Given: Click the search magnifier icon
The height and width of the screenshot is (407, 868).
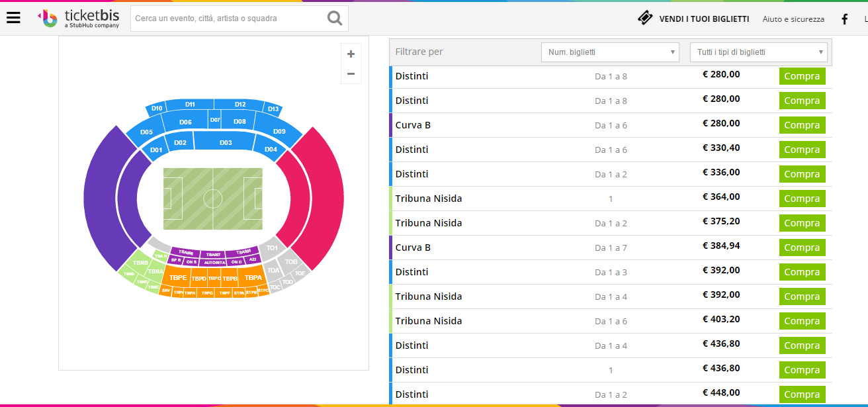Looking at the screenshot, I should click(x=335, y=19).
